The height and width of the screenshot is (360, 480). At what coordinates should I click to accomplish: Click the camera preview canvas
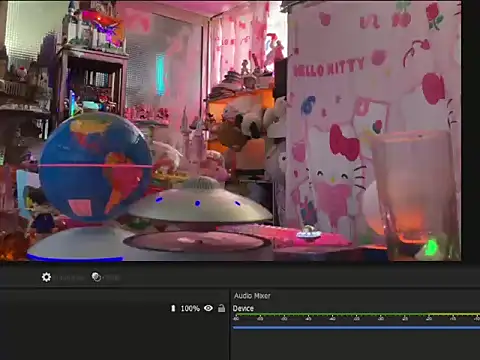tap(231, 131)
